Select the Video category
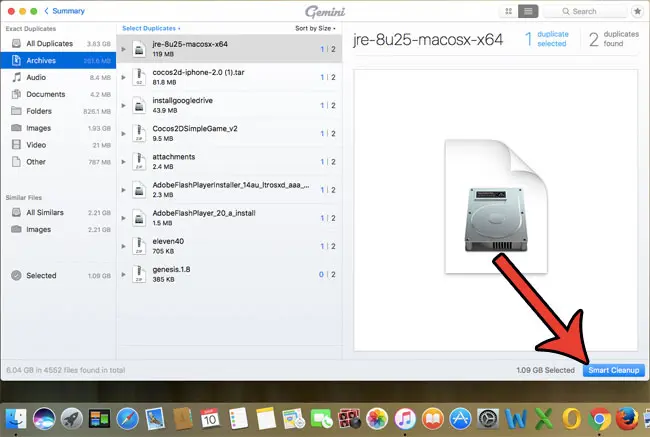The height and width of the screenshot is (437, 650). [x=58, y=145]
